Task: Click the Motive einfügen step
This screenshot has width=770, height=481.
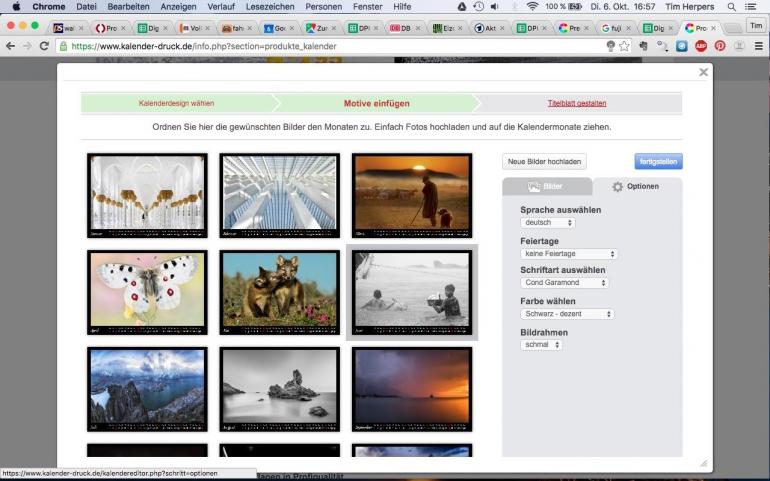Action: (376, 103)
